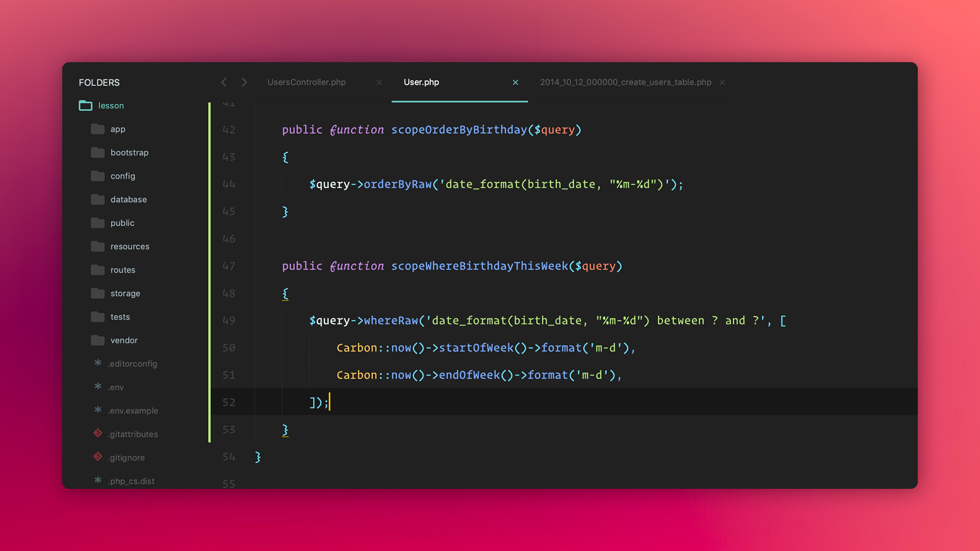Collapse the lesson root folder icon
The width and height of the screenshot is (980, 551).
pyautogui.click(x=86, y=105)
